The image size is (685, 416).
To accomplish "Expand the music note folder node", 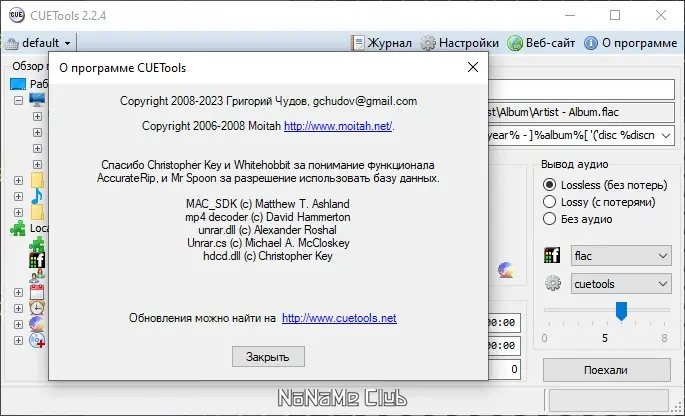I will tap(18, 196).
